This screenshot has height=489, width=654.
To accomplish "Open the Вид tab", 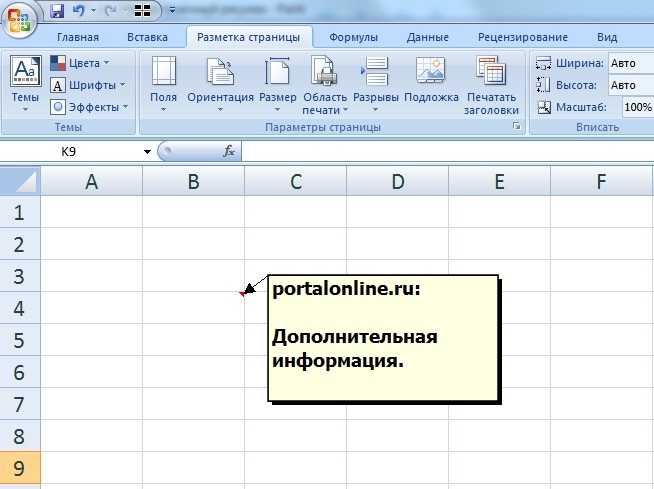I will tap(607, 37).
